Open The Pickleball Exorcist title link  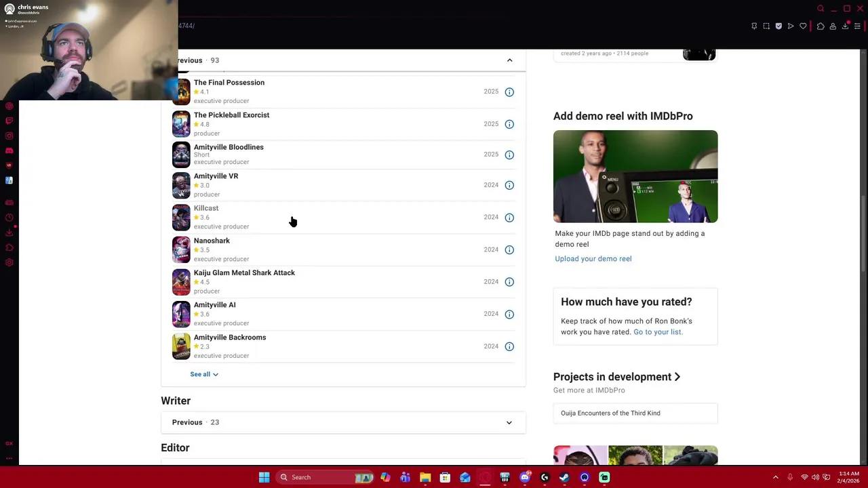click(231, 115)
